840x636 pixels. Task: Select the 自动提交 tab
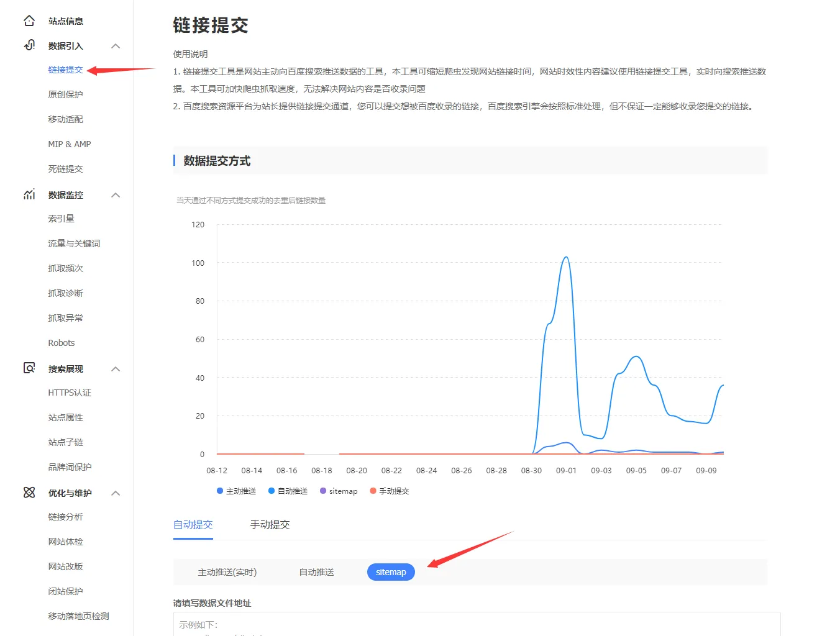click(x=193, y=525)
